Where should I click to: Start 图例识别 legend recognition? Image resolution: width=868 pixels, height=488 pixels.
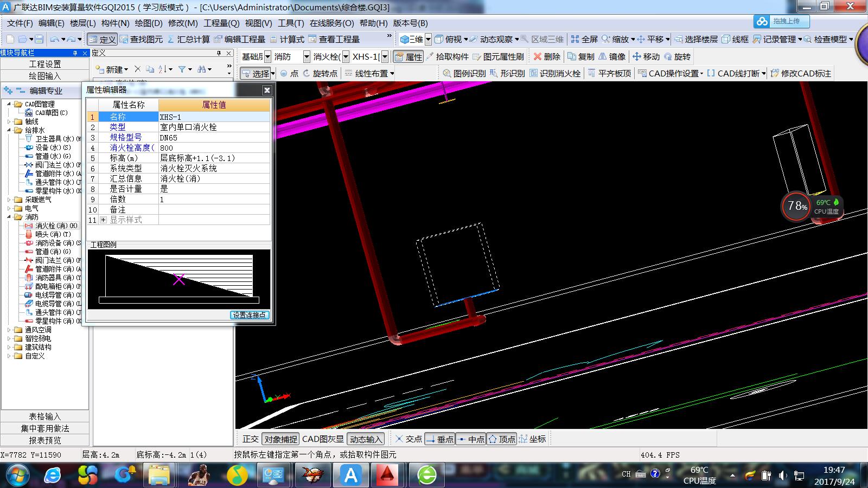(x=464, y=73)
